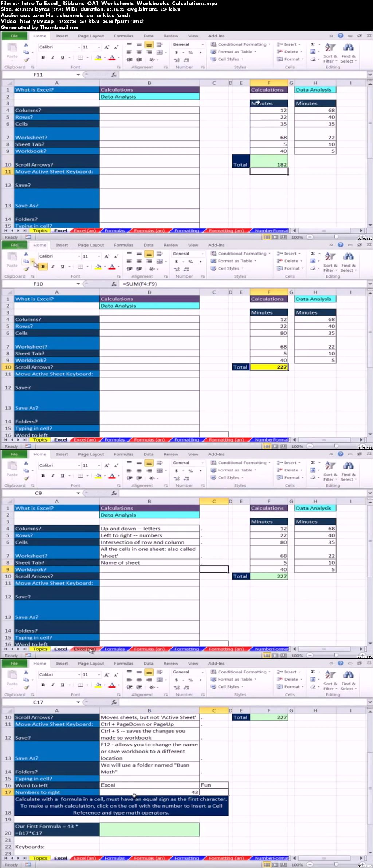The image size is (373, 868).
Task: Open Formulas ribbon tab in Name Box C9 frame
Action: [x=123, y=454]
